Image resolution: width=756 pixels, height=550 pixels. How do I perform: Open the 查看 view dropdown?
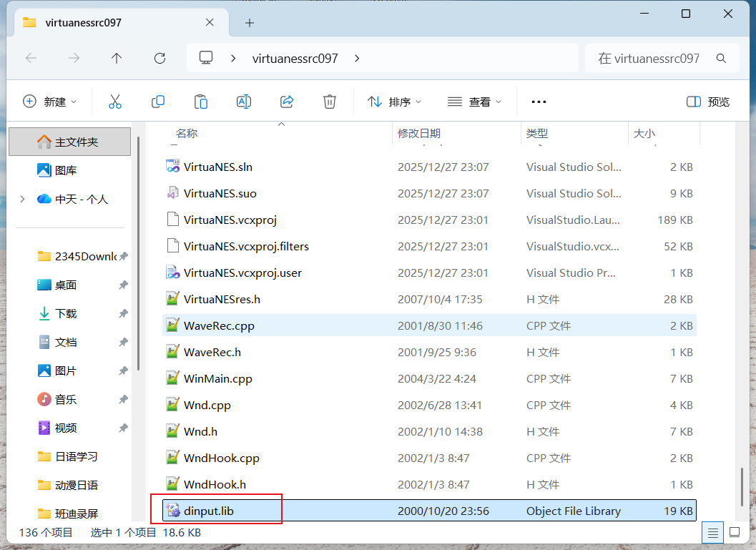pos(474,102)
